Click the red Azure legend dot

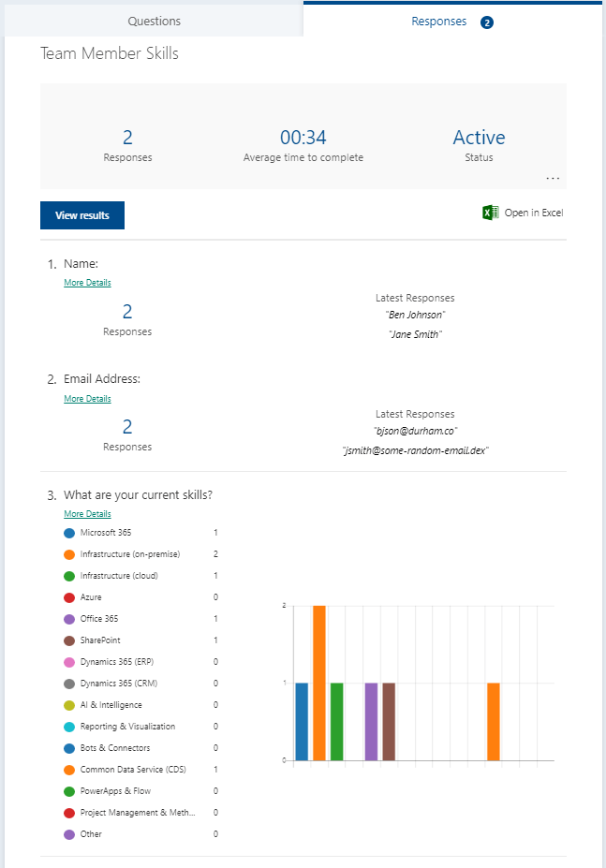coord(69,597)
